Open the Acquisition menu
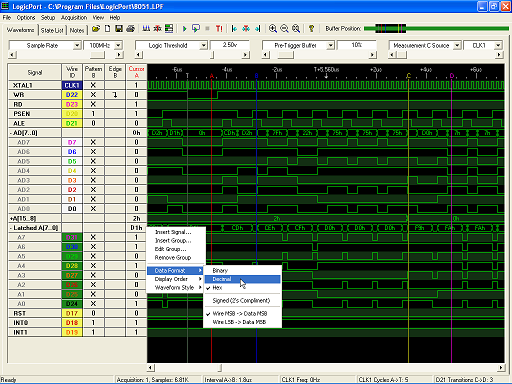512x384 pixels. point(74,17)
